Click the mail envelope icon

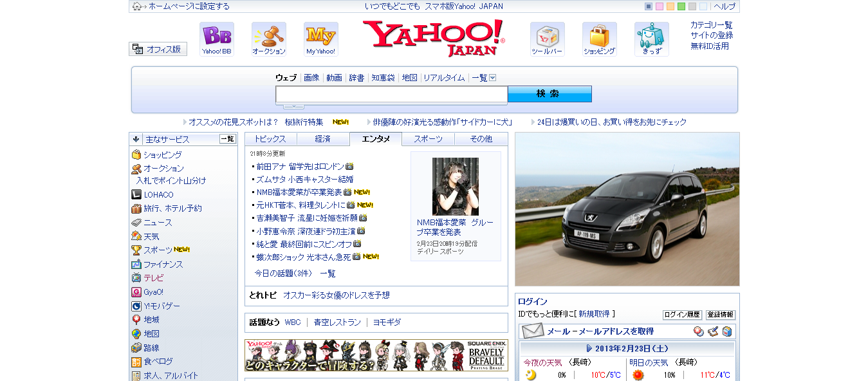(533, 331)
